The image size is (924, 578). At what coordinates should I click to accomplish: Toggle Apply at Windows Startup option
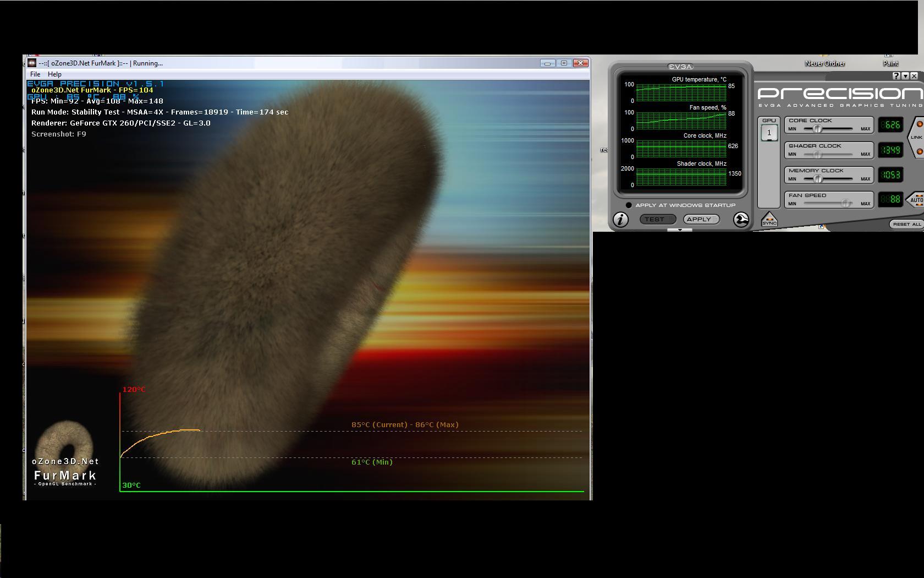click(629, 205)
